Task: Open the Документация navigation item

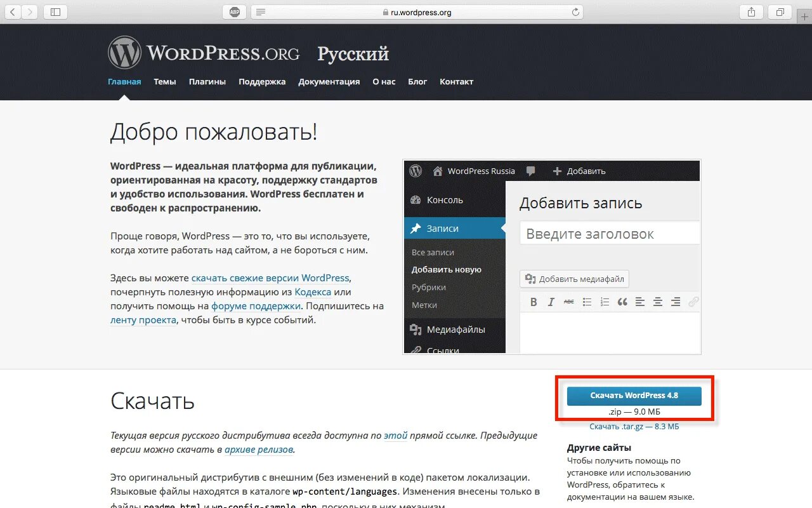Action: [329, 81]
